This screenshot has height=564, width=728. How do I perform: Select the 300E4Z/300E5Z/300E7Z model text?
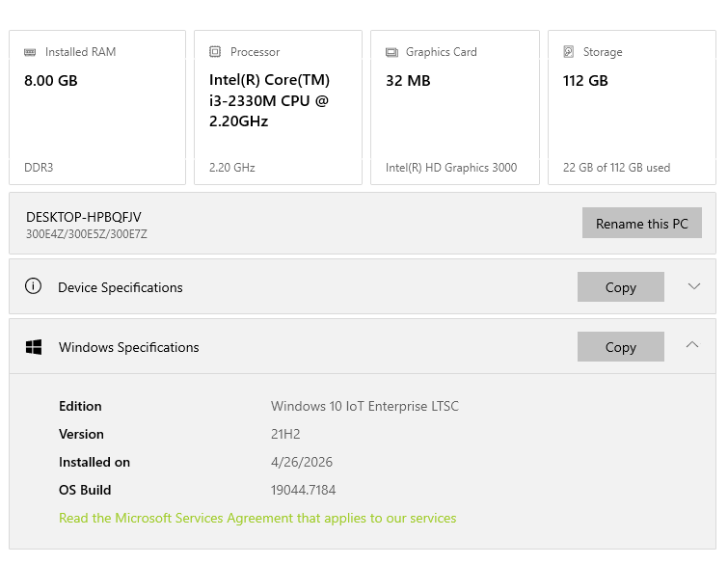coord(87,234)
